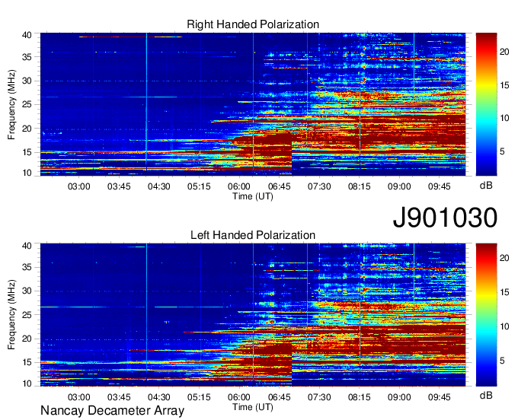The image size is (518, 420).
Task: Click the '25' frequency tick on Right Handed plot
Action: [27, 104]
